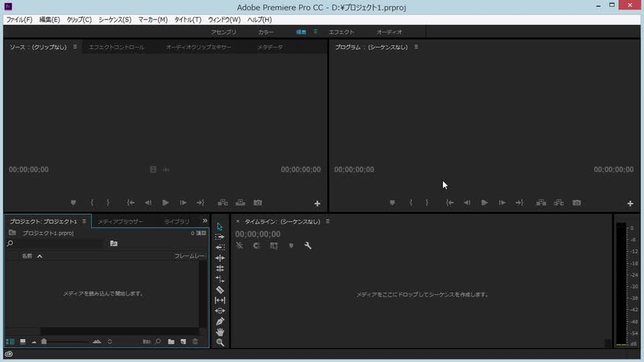Select the Zoom tool in toolbar

(x=220, y=342)
